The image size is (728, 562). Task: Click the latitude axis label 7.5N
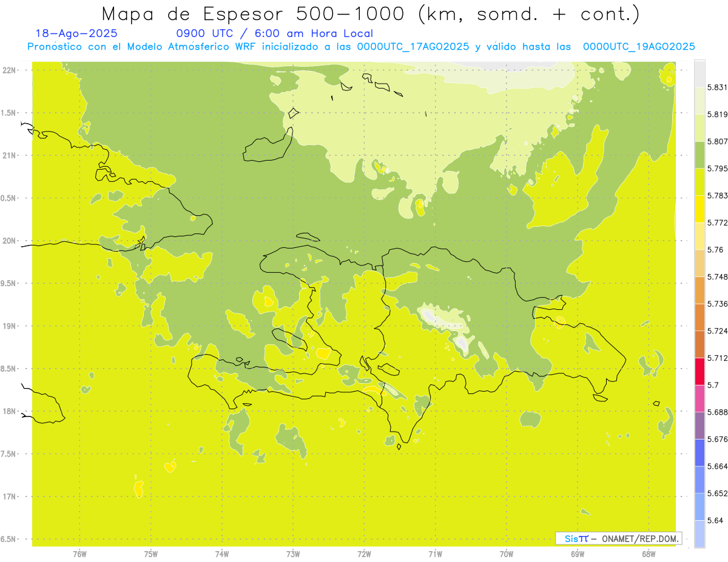8,454
